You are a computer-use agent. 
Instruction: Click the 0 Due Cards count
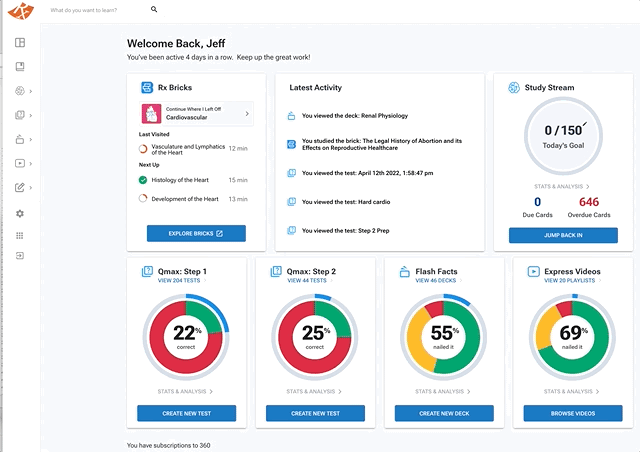(538, 202)
